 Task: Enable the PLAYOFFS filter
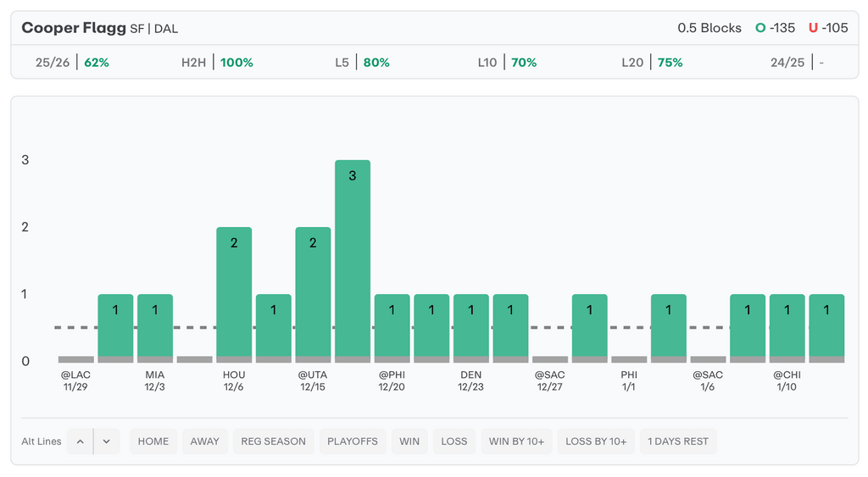tap(352, 441)
